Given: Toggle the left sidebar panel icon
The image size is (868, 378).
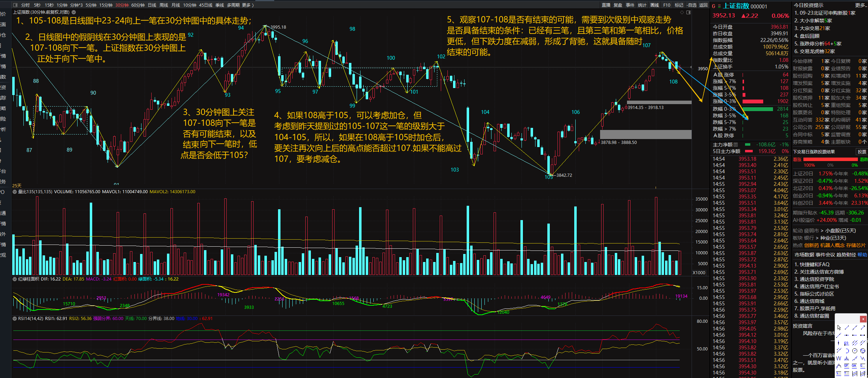Looking at the screenshot, I should (x=15, y=5).
